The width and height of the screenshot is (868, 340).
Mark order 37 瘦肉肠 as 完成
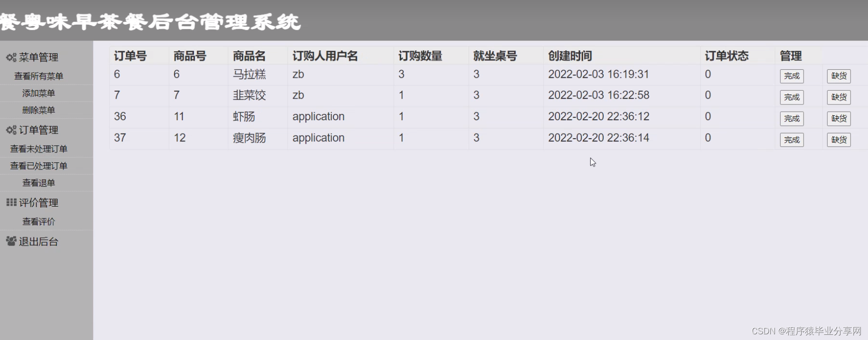click(792, 140)
